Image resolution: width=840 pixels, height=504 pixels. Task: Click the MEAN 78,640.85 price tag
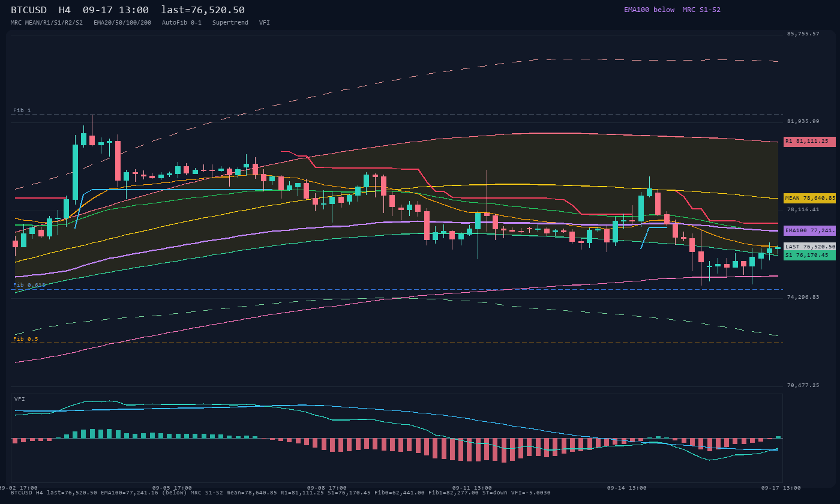[809, 198]
